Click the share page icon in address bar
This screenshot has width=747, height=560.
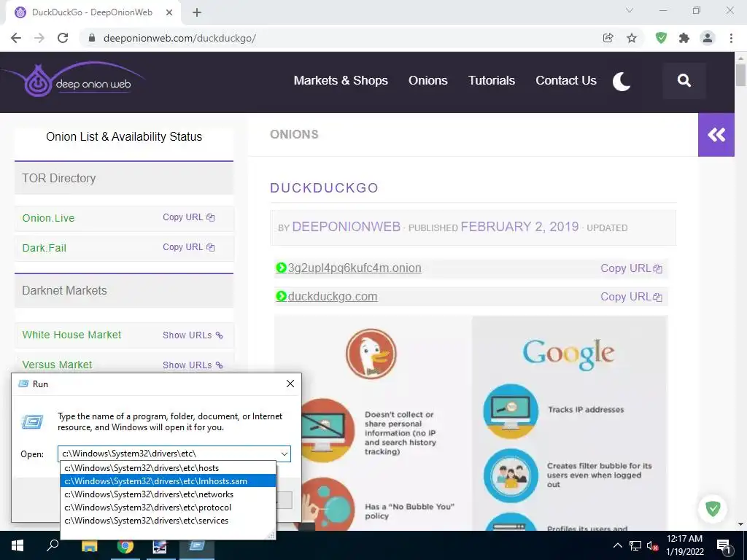point(608,38)
